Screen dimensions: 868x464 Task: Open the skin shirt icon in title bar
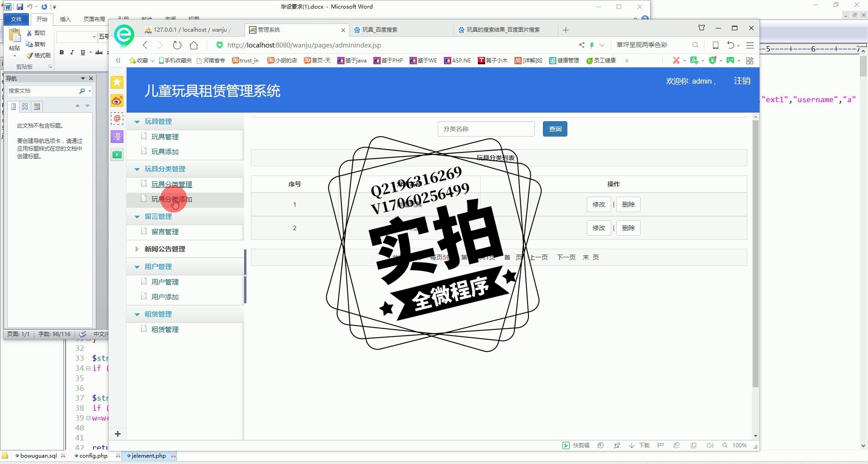[702, 28]
